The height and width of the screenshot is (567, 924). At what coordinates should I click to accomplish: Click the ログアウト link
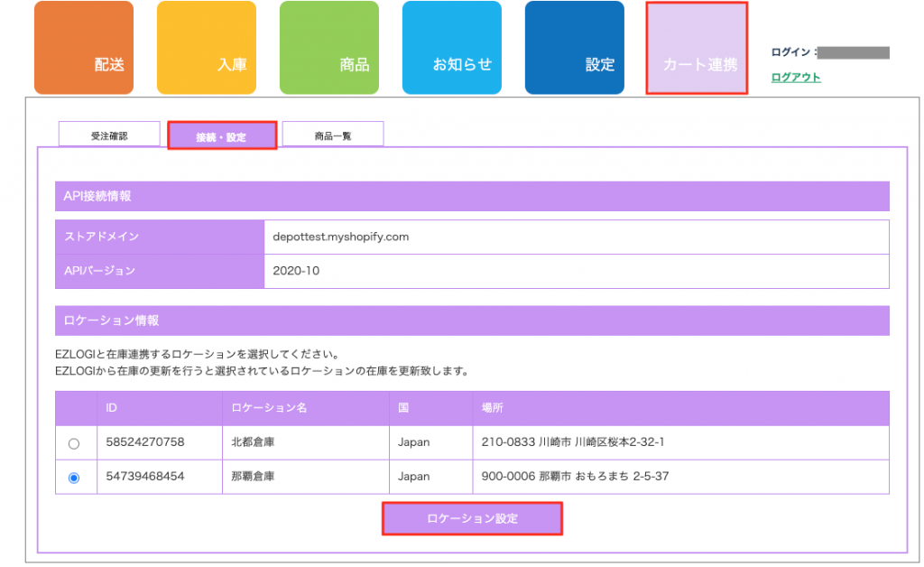(796, 78)
